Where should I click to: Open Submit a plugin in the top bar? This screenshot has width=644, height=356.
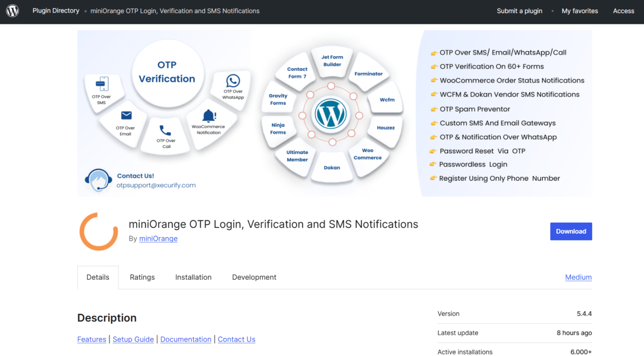point(519,10)
